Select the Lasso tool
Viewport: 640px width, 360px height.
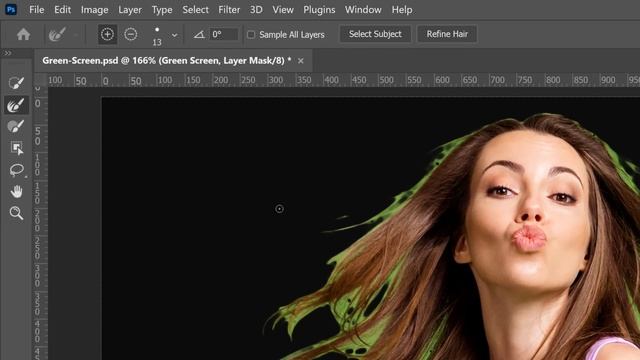click(16, 170)
